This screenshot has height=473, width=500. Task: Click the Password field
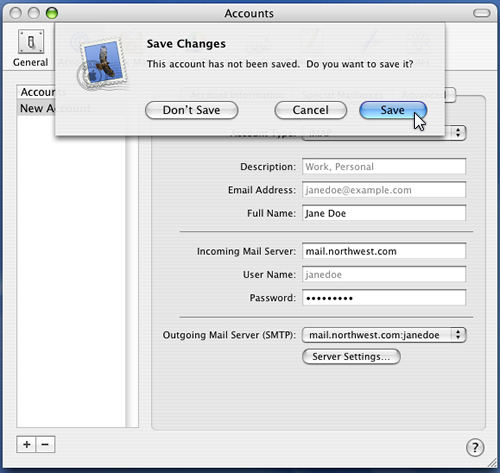point(384,298)
